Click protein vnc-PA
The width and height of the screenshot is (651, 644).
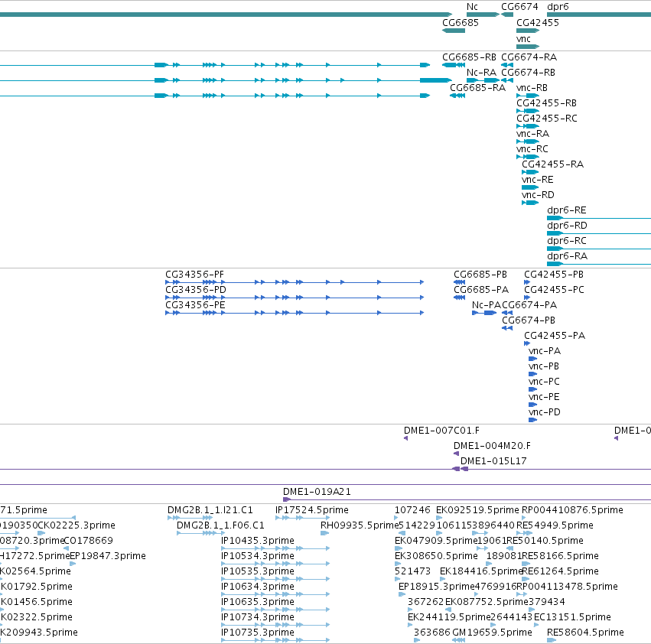pos(545,351)
